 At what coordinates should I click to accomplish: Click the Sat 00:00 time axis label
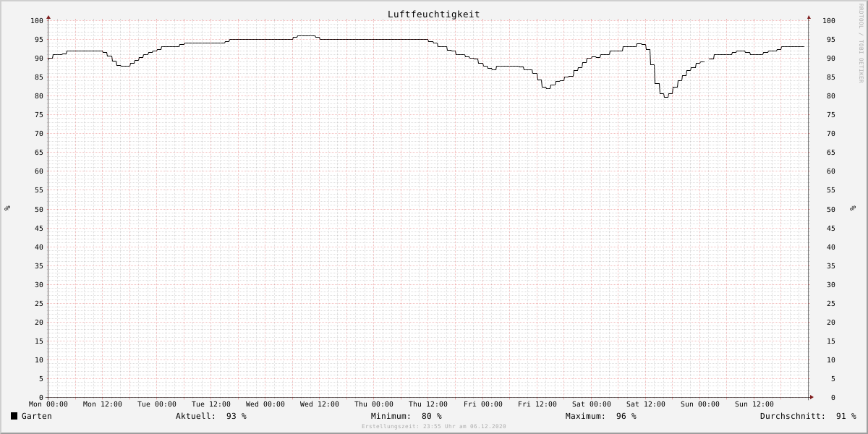point(592,404)
